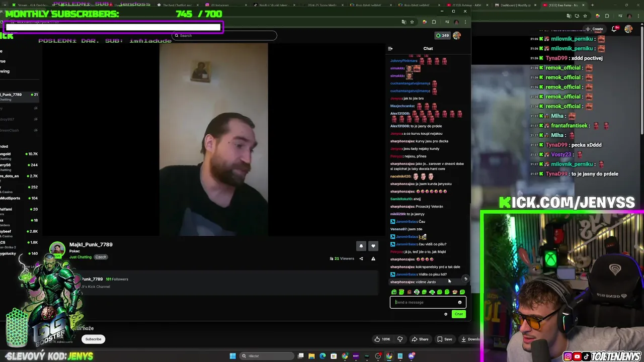
Task: Open sidebar channel with 2.8K viewers
Action: tap(19, 233)
